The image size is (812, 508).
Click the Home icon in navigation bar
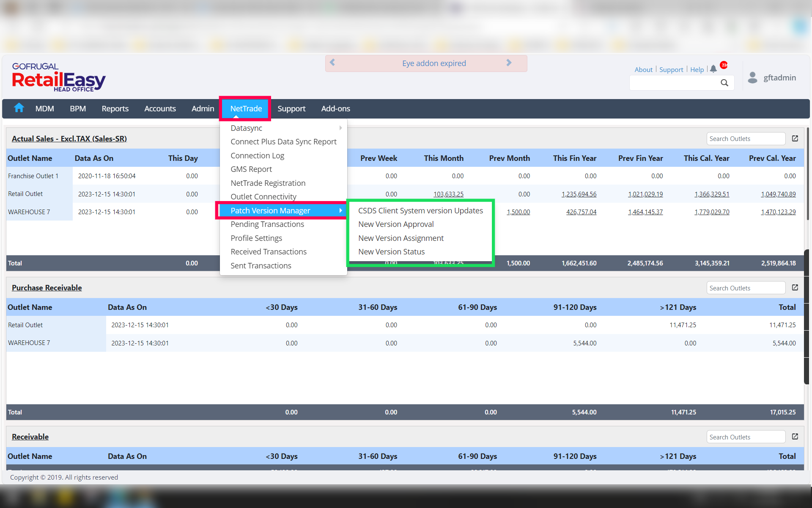pyautogui.click(x=19, y=108)
